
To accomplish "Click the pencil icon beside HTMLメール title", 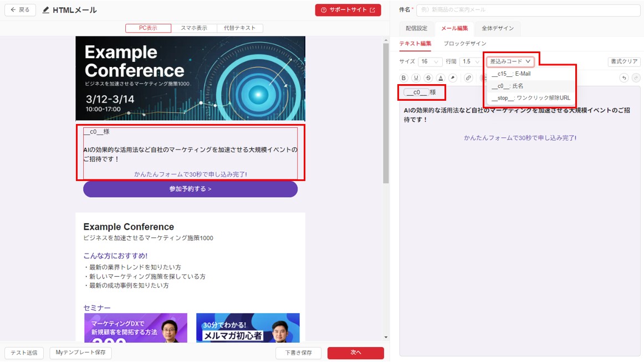I will click(46, 10).
